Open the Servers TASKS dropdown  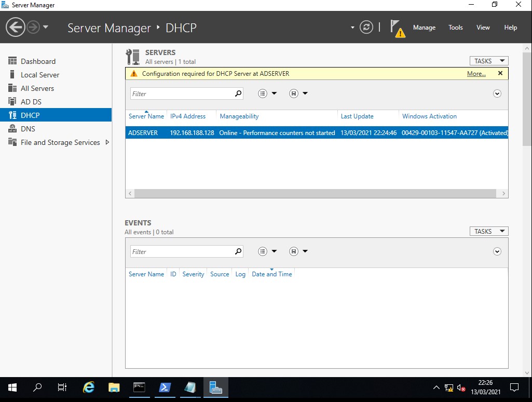[488, 61]
